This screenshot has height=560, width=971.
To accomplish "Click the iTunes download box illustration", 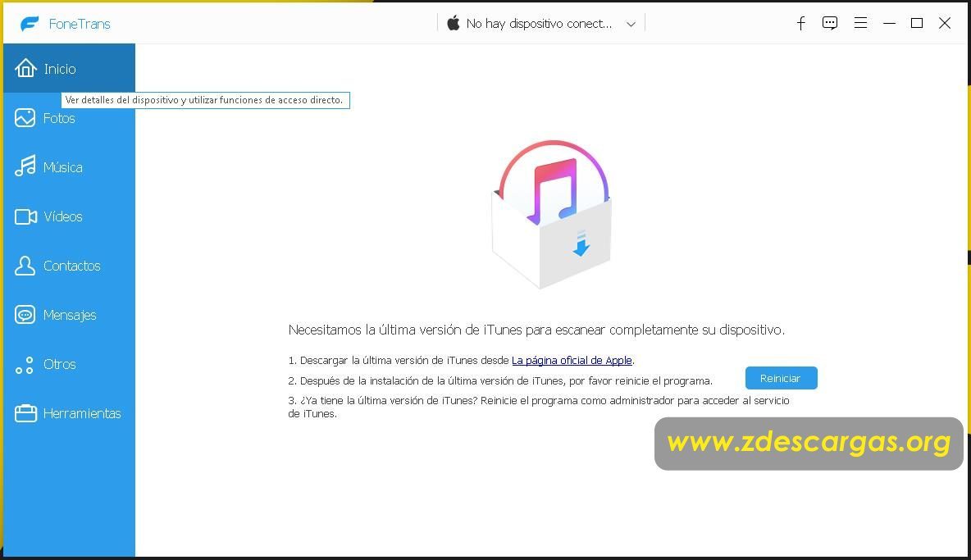I will (552, 214).
